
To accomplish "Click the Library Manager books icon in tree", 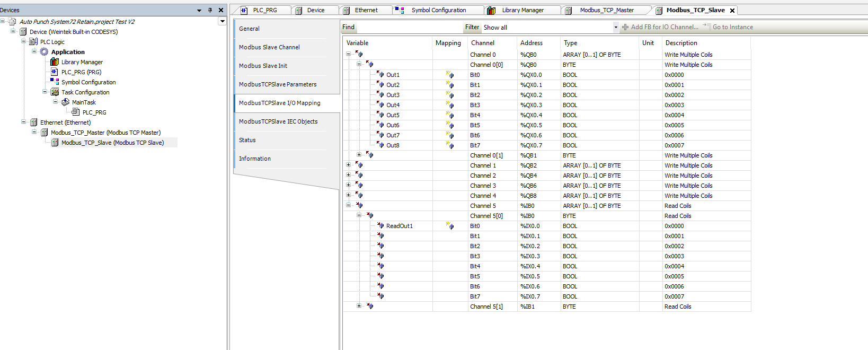I will (55, 62).
